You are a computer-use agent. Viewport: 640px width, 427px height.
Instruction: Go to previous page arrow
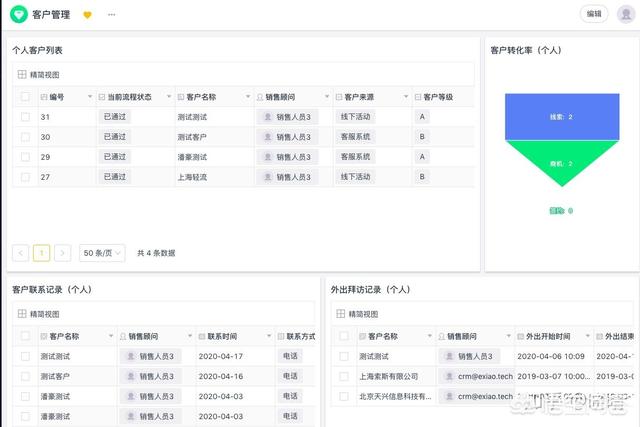pos(20,253)
